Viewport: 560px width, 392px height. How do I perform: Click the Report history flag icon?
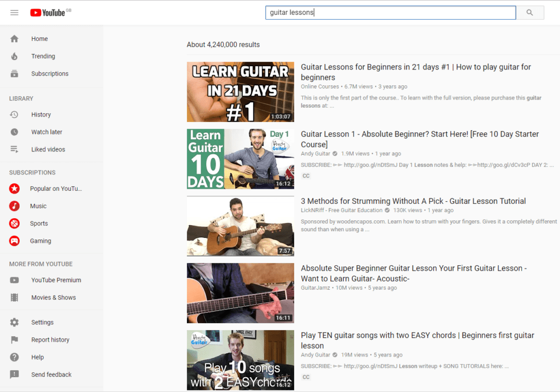(14, 340)
